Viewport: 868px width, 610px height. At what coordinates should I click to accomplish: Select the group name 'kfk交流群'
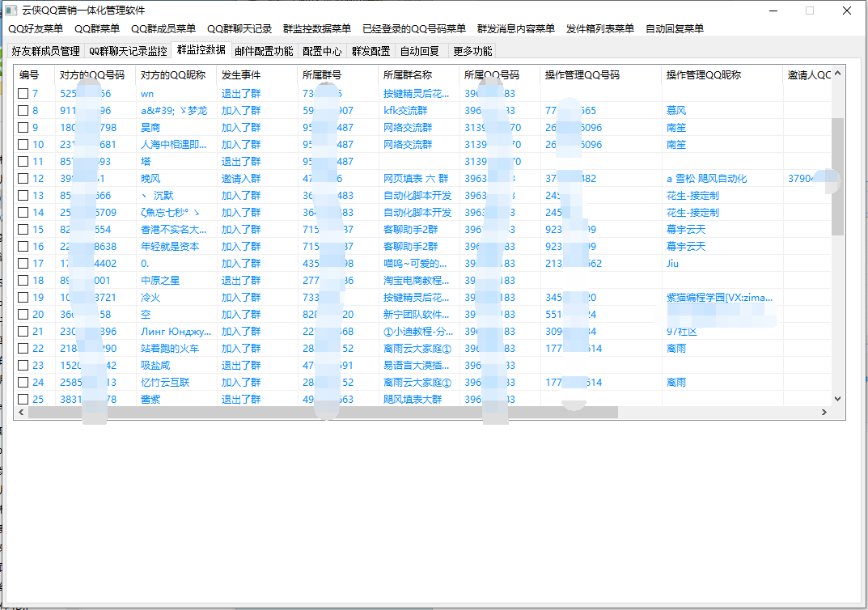pos(405,111)
